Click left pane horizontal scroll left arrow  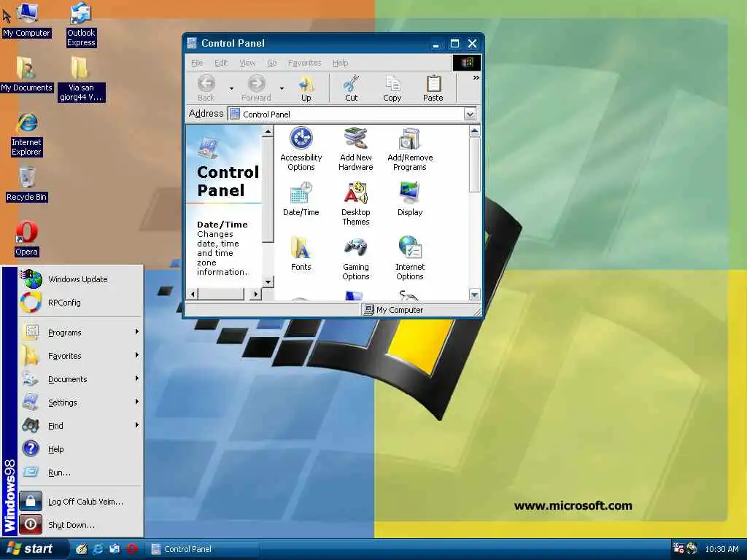click(193, 295)
